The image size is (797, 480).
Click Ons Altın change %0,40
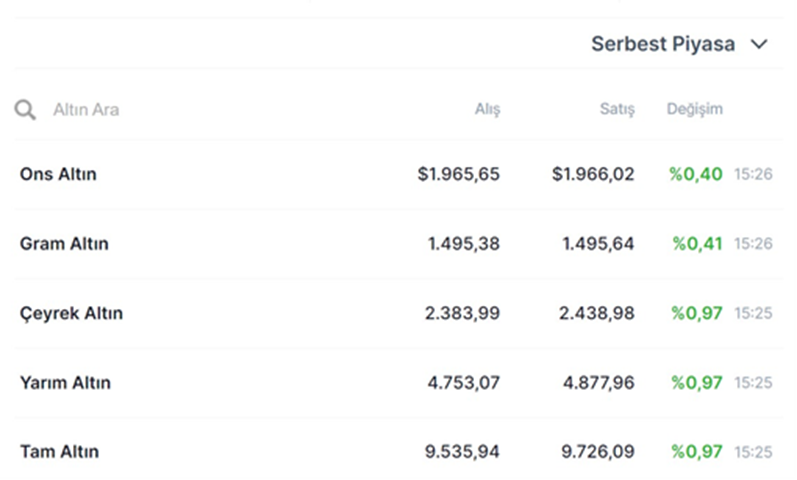pos(696,174)
